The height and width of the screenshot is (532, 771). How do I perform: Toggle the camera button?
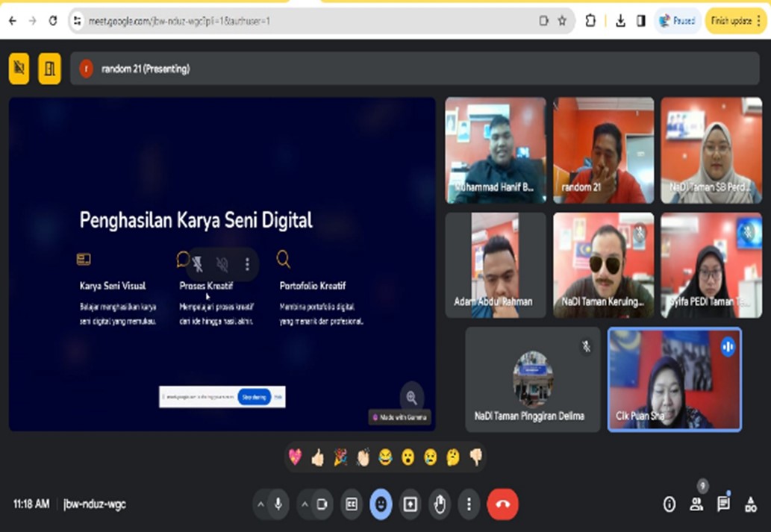coord(322,504)
